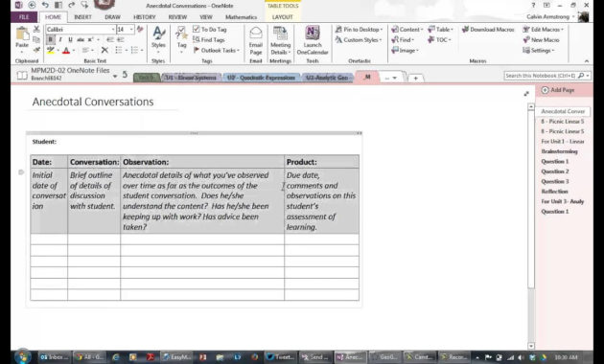The image size is (604, 364).
Task: Click the TOC macro button
Action: (x=439, y=39)
